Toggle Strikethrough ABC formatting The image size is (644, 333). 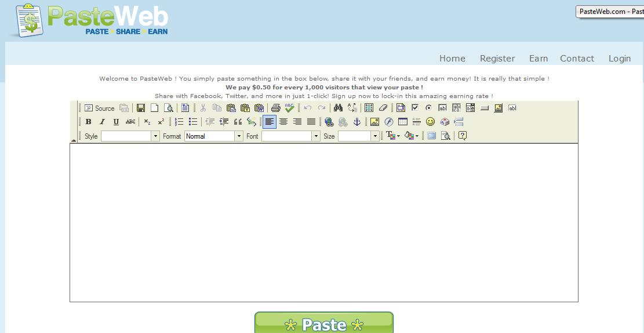[130, 122]
